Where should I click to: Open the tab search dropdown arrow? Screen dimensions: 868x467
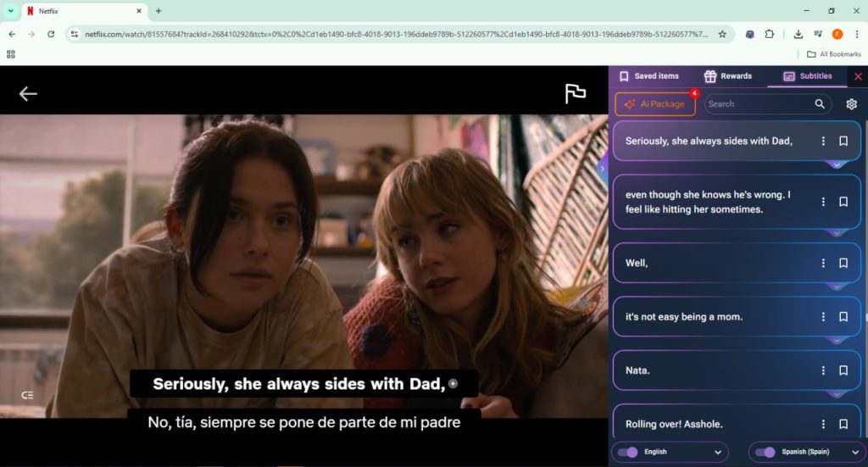(10, 10)
